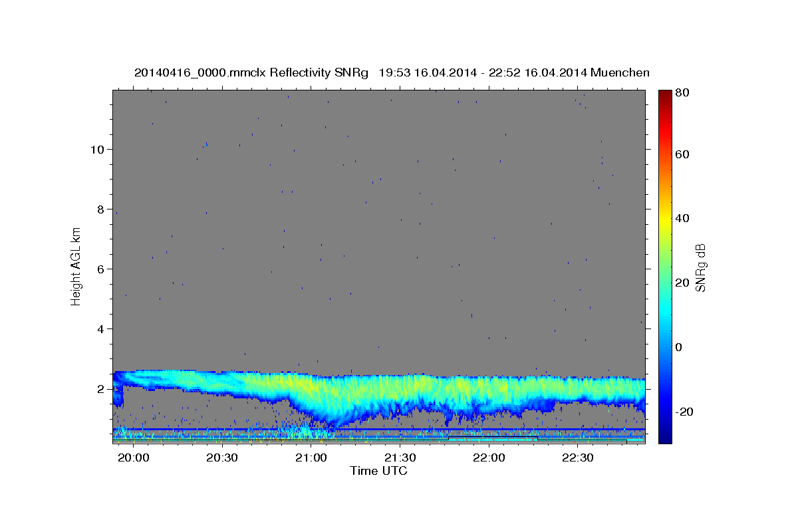Click the '10' height axis label
The width and height of the screenshot is (798, 532).
coord(97,149)
